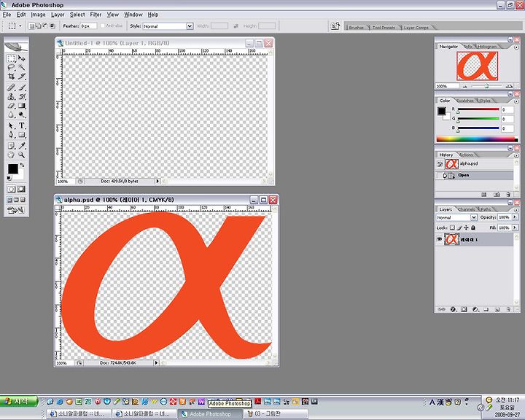Toggle Lock transparent pixels in Layers panel

point(452,227)
